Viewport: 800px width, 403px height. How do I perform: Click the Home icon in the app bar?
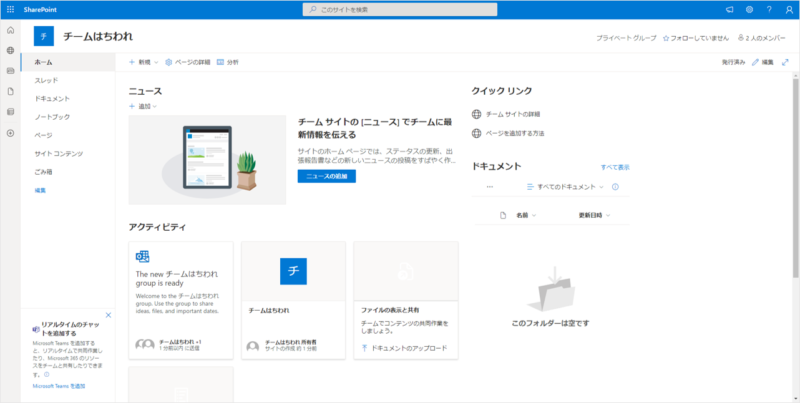(10, 31)
